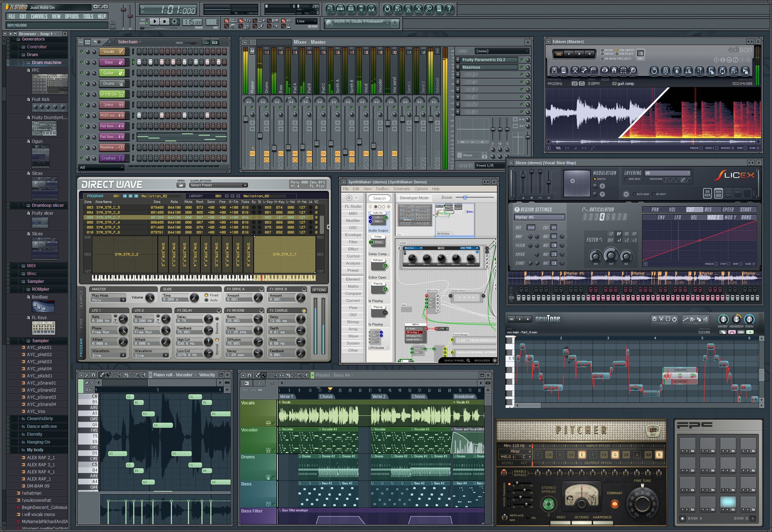Open the Line snap dropdown
This screenshot has height=532, width=772.
coord(307,21)
